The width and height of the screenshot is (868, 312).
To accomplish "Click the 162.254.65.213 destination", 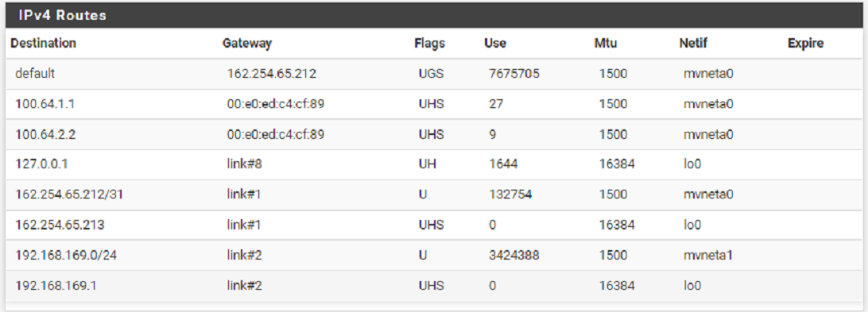I will tap(60, 225).
